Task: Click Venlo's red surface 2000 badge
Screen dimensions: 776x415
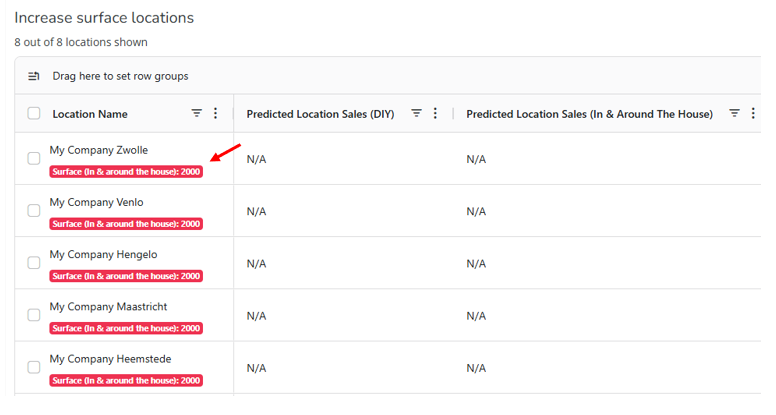Action: point(126,224)
